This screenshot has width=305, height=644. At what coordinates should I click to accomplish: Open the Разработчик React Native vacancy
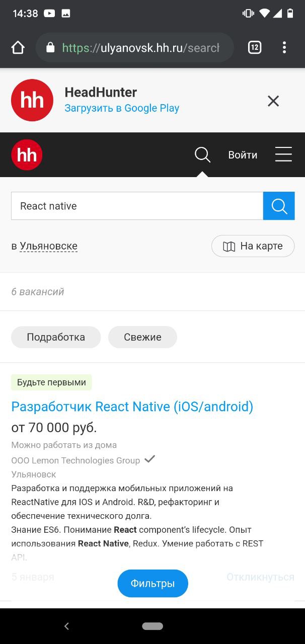coord(132,407)
